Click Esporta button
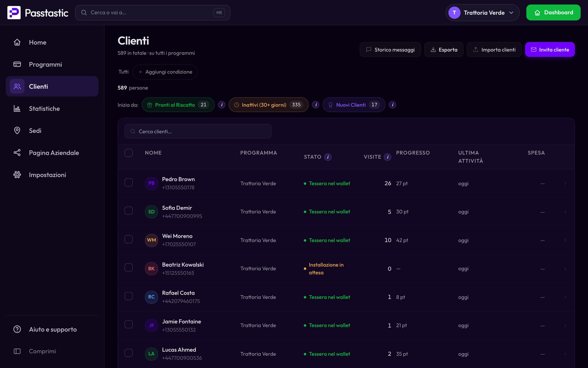 click(444, 49)
